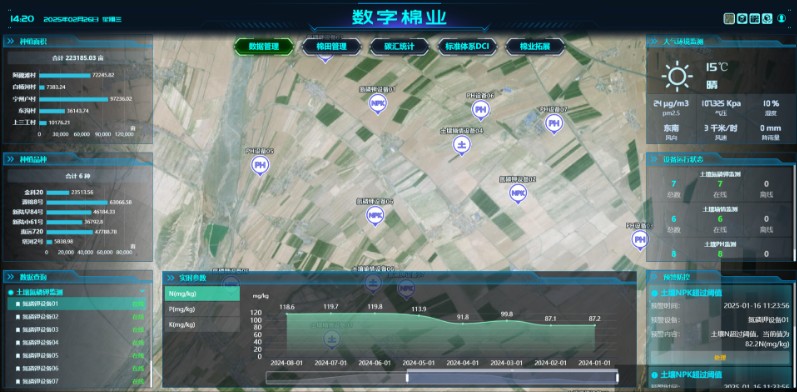
Task: Open the 棉业拓展 tab
Action: click(535, 46)
